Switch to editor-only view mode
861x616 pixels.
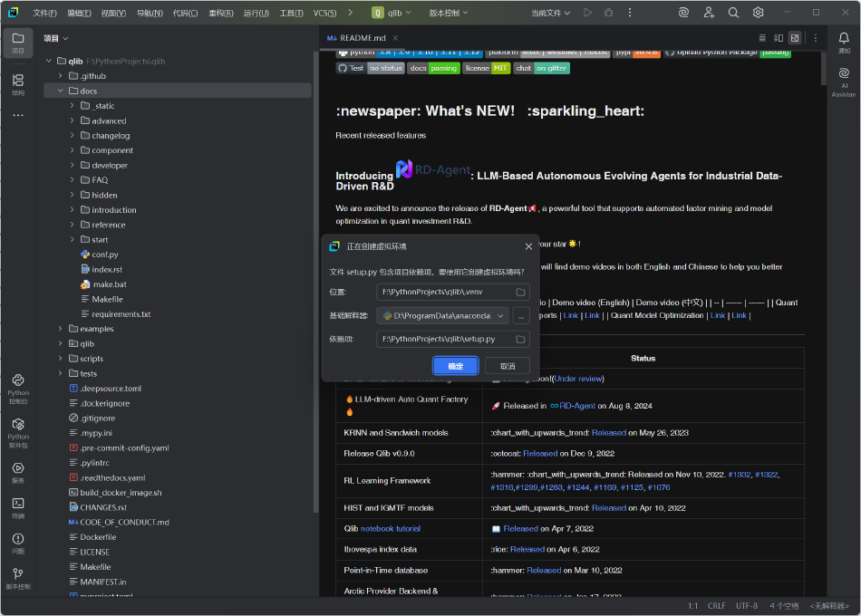pyautogui.click(x=762, y=38)
